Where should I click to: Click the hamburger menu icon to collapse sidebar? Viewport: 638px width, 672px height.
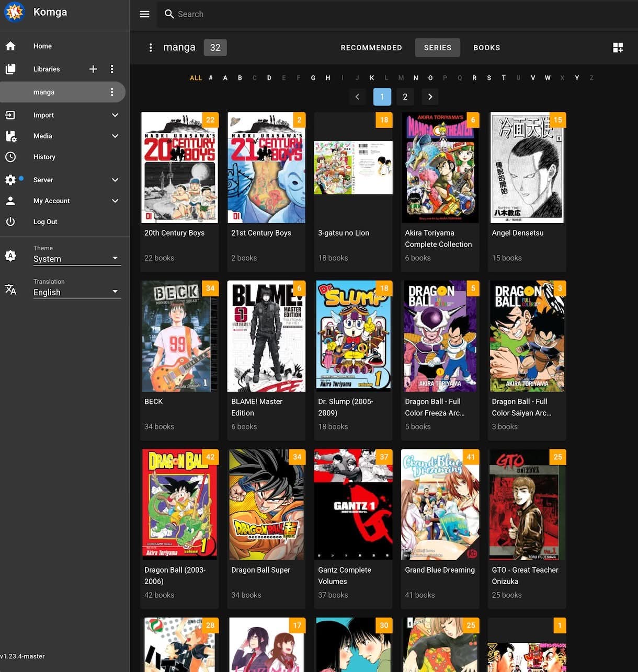point(144,14)
